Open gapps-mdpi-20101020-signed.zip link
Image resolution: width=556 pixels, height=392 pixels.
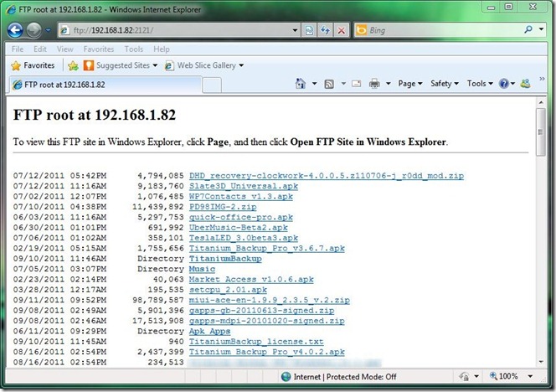point(266,321)
